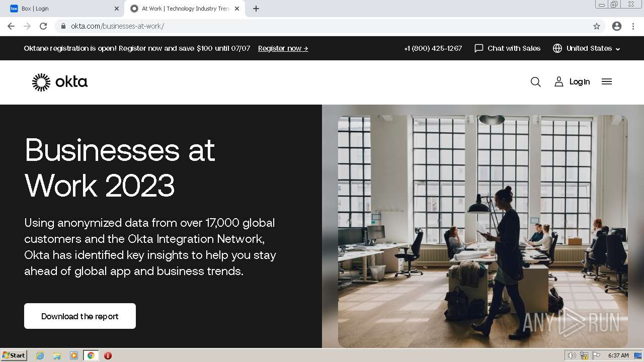Click the Chat with Sales link

pos(514,48)
